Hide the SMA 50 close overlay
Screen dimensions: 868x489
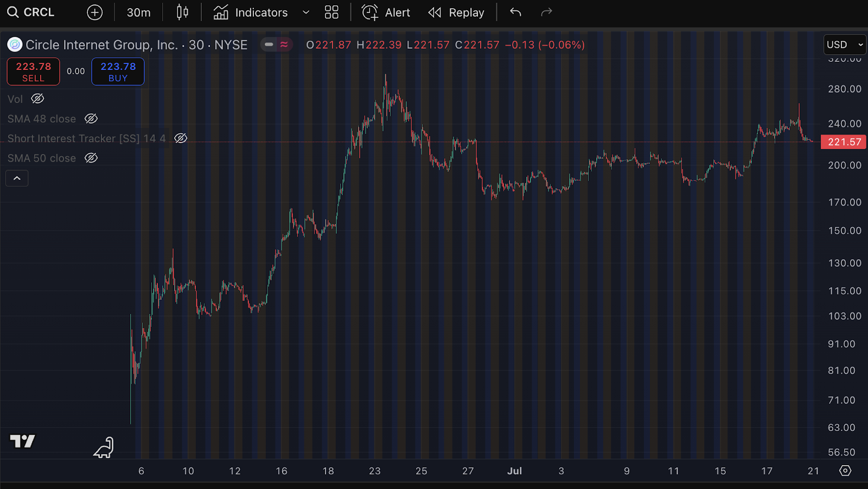pyautogui.click(x=91, y=158)
